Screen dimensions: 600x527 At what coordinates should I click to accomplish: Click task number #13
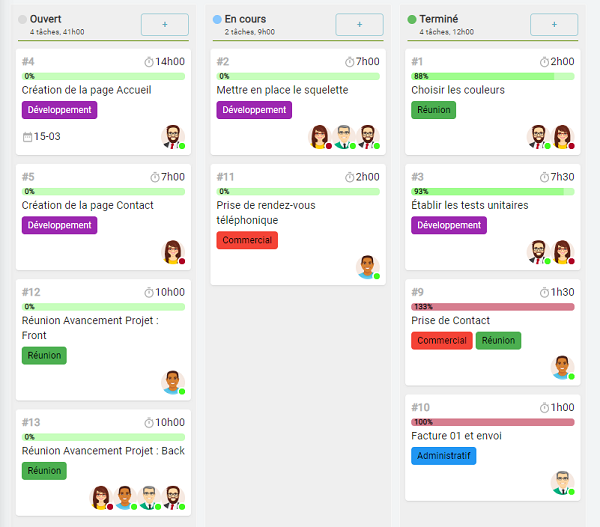[31, 423]
